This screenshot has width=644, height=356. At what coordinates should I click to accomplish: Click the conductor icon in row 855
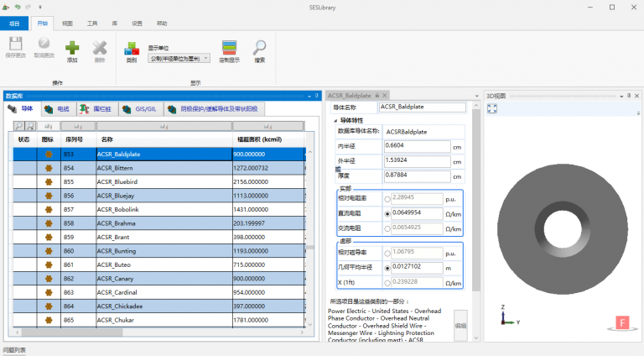click(x=49, y=181)
